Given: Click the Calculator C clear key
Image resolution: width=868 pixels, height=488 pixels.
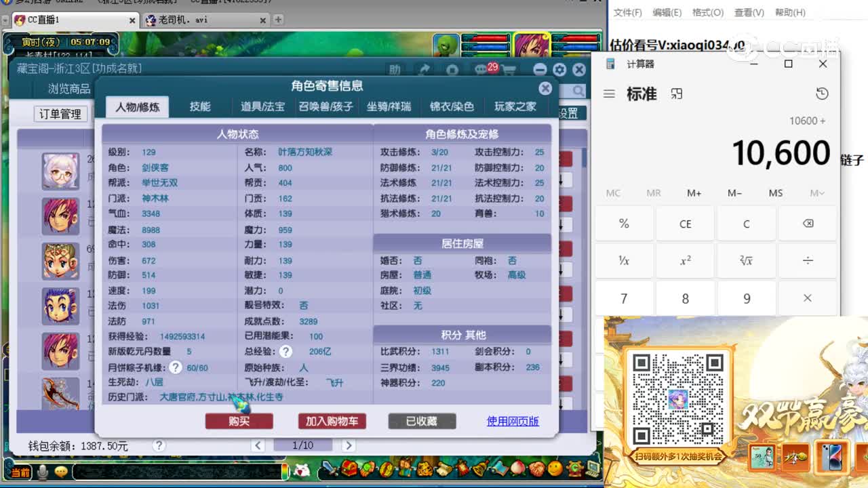Looking at the screenshot, I should (x=747, y=224).
